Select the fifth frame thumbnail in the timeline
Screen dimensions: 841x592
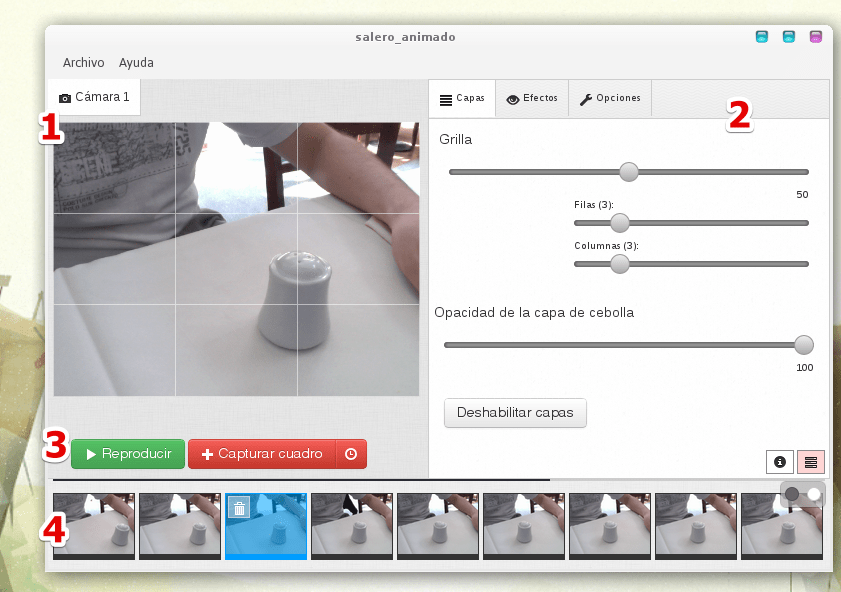pos(438,526)
